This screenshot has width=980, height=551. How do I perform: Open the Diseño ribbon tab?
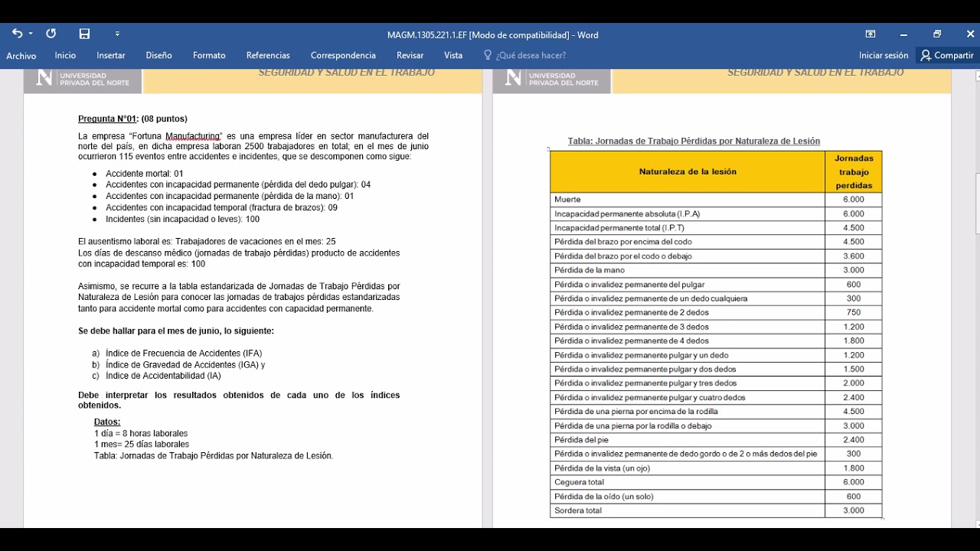158,55
